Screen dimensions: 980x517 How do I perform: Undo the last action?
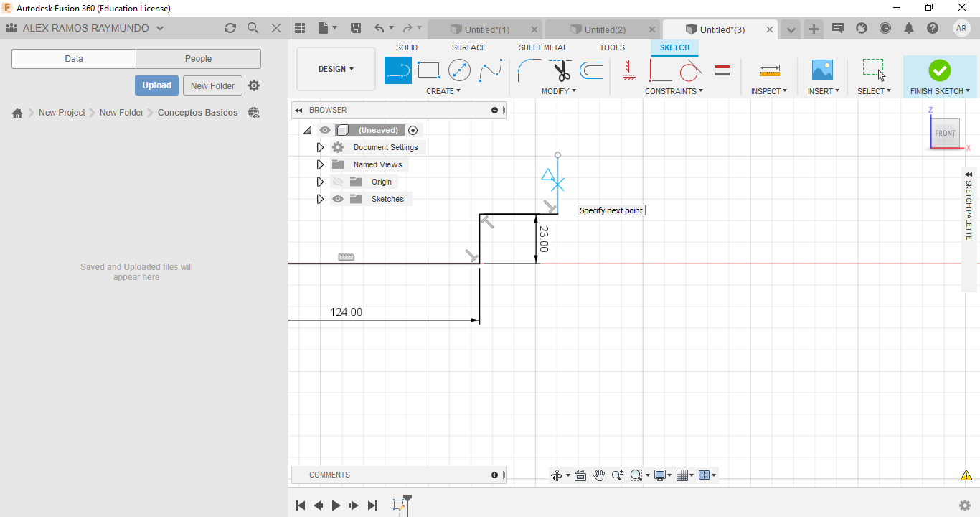click(x=379, y=28)
